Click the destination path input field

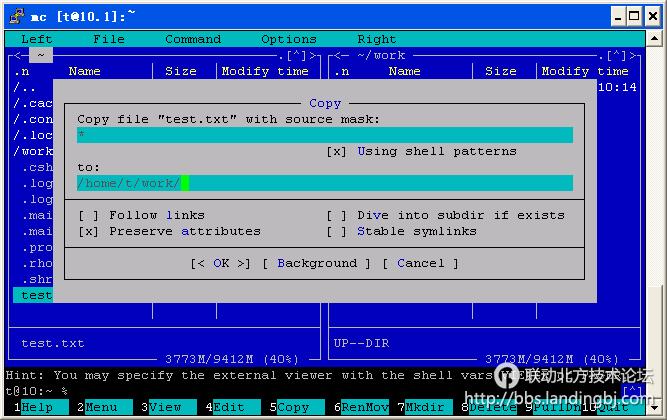tap(325, 183)
